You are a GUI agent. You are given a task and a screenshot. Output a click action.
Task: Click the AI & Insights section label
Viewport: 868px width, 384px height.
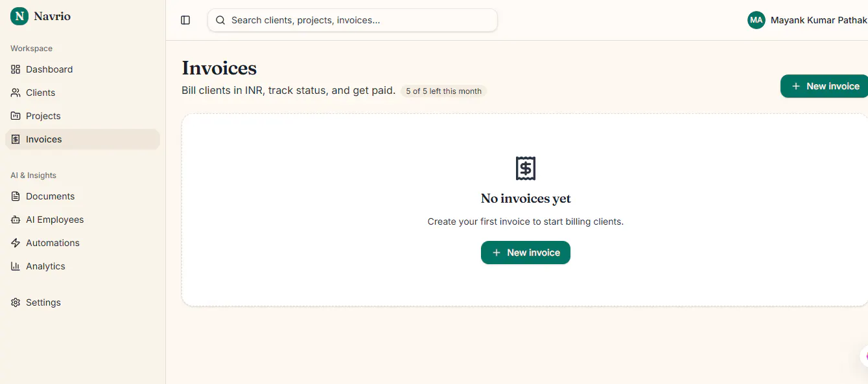33,175
